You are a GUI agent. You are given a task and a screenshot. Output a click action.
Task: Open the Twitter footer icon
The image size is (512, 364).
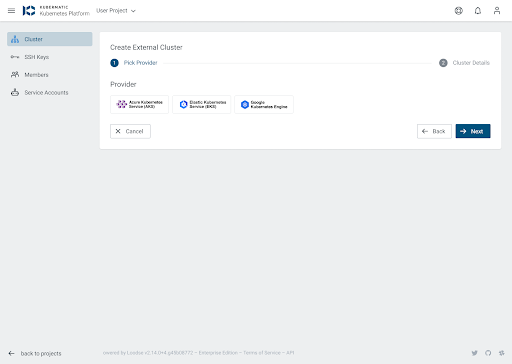(x=474, y=353)
